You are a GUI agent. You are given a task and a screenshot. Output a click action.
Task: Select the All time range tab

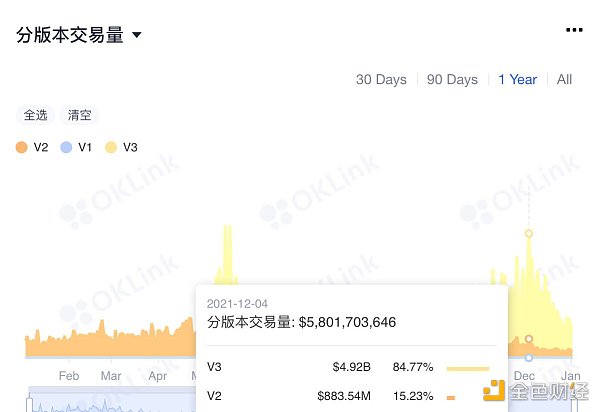(x=564, y=80)
